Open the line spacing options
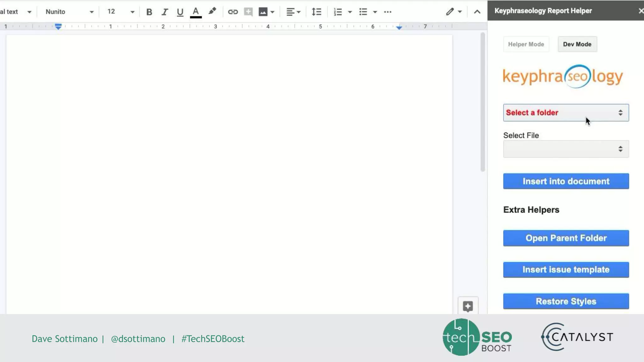The height and width of the screenshot is (362, 644). [316, 12]
